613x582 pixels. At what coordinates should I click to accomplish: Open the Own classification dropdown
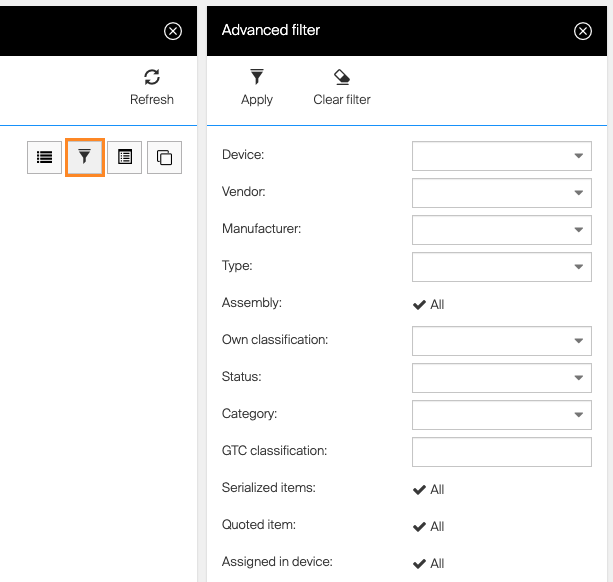click(501, 341)
